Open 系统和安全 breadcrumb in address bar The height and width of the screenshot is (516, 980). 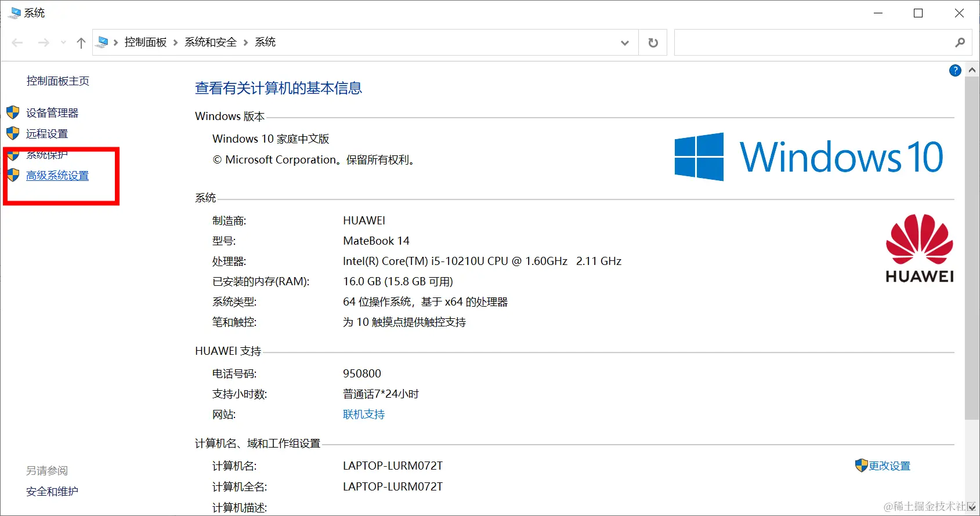tap(211, 42)
